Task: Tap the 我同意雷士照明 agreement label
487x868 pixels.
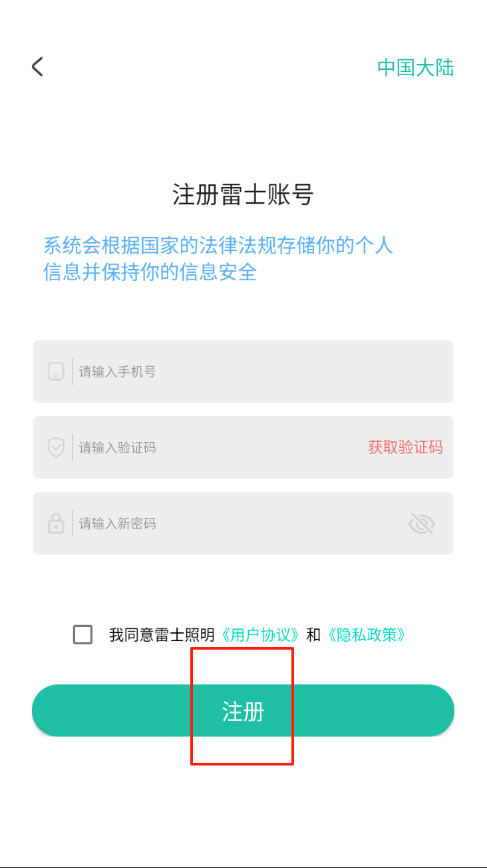Action: pyautogui.click(x=162, y=635)
